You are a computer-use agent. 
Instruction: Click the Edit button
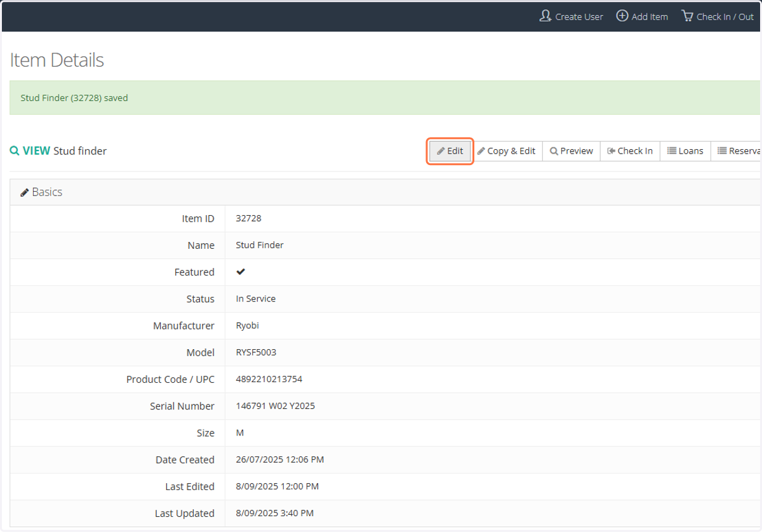[450, 151]
